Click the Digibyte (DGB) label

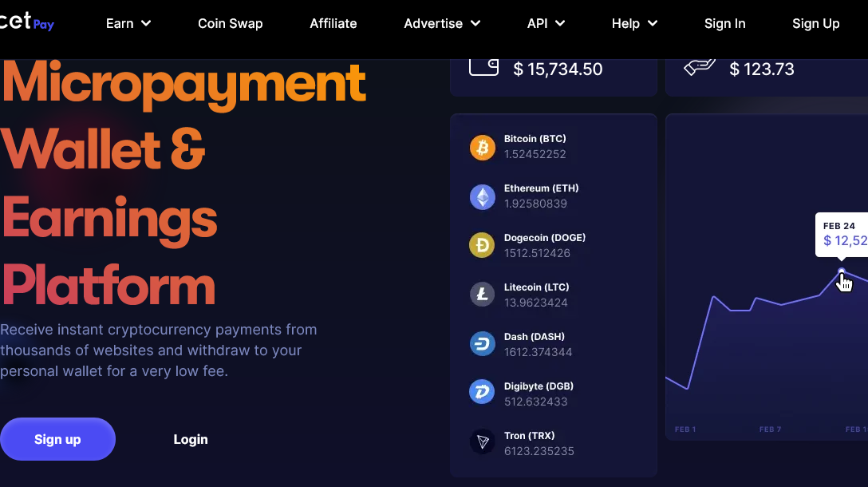click(539, 386)
